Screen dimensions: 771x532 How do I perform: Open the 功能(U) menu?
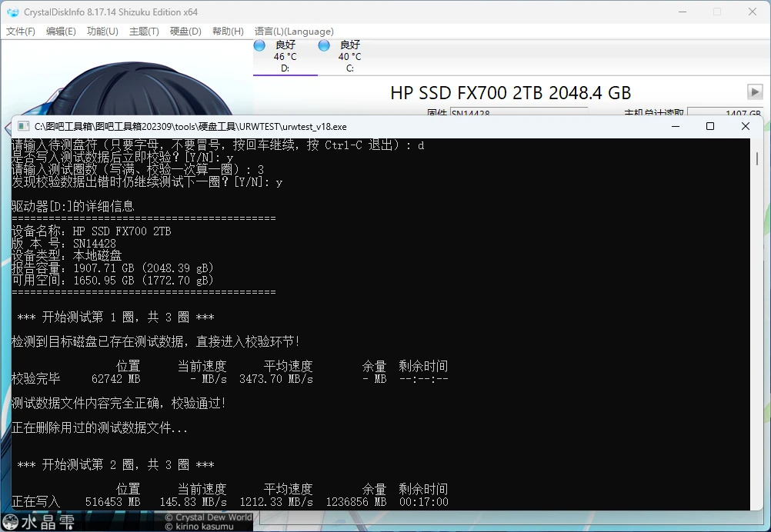tap(102, 32)
